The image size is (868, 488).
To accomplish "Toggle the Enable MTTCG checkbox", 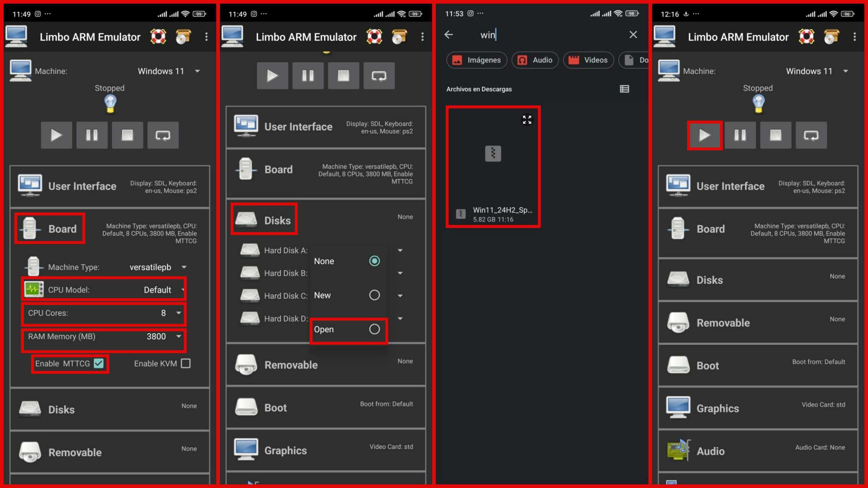I will pos(99,363).
